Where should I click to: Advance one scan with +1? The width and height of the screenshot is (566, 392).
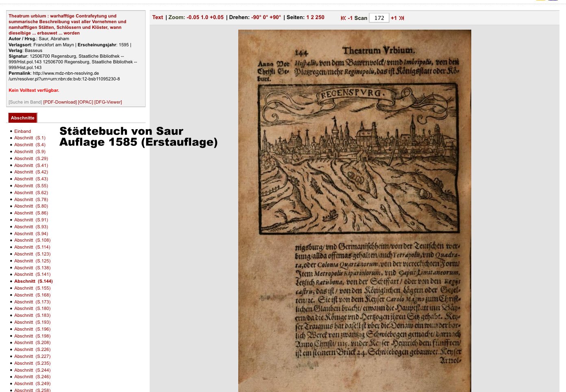pos(394,18)
